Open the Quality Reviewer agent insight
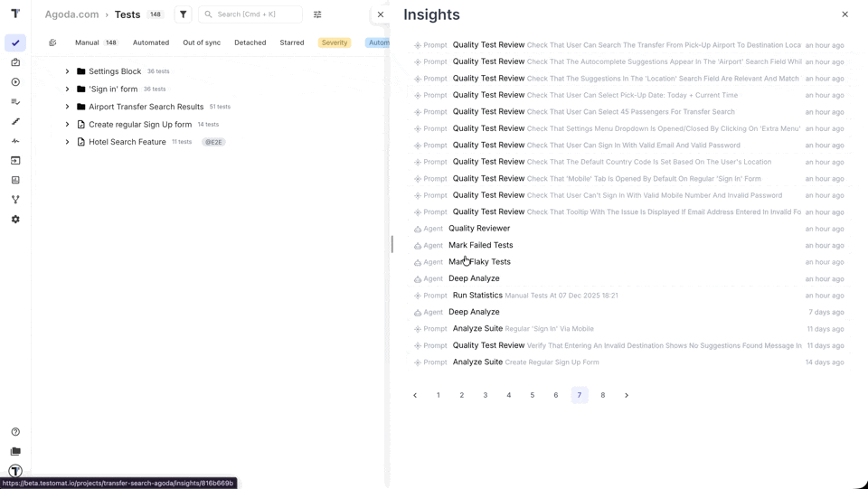The image size is (868, 489). tap(629, 229)
